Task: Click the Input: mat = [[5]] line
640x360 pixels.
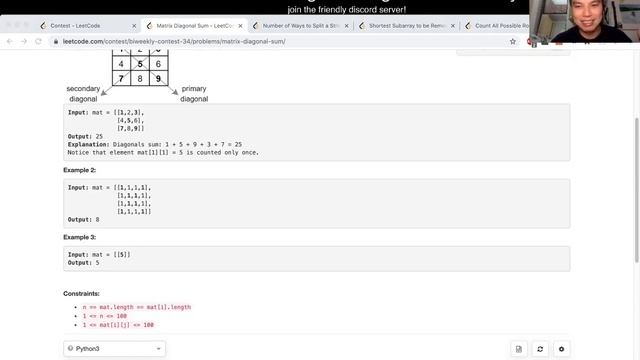Action: pyautogui.click(x=99, y=255)
